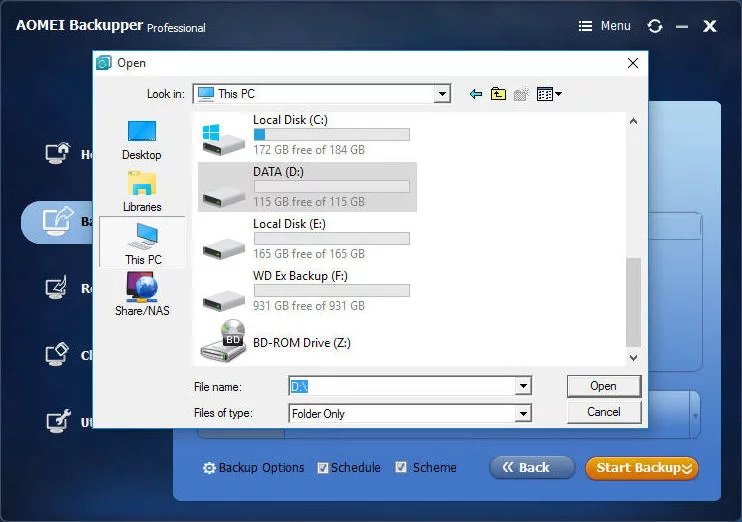Click the up one level folder icon
Image resolution: width=742 pixels, height=522 pixels.
498,94
